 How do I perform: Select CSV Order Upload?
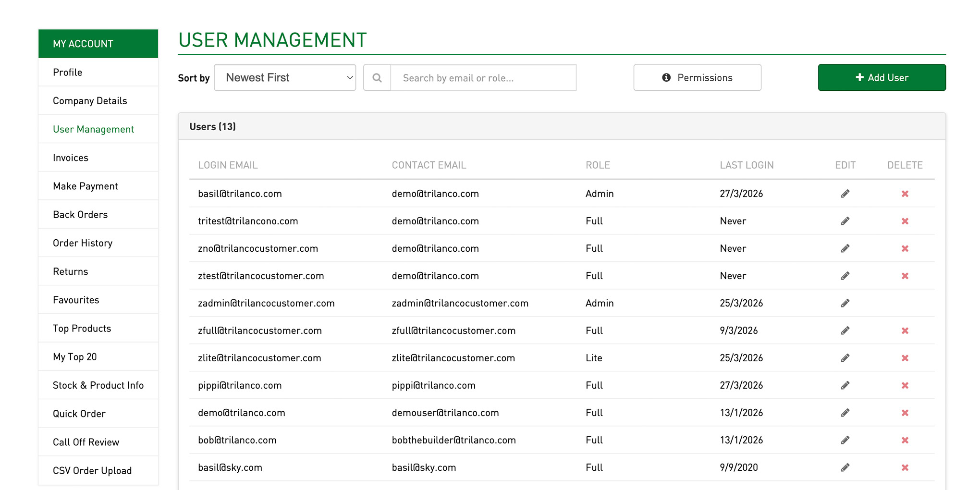coord(92,470)
